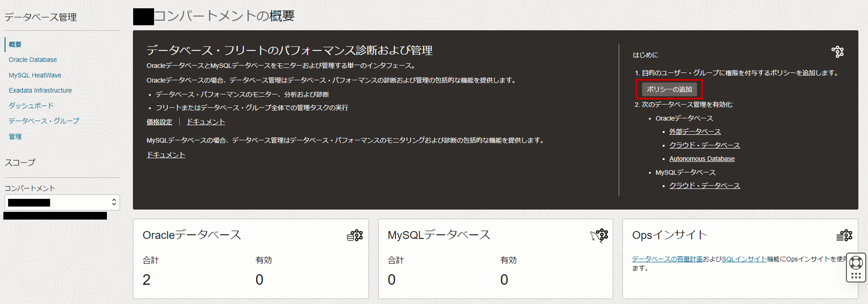
Task: Open the SQLインサイト link
Action: coord(744,259)
